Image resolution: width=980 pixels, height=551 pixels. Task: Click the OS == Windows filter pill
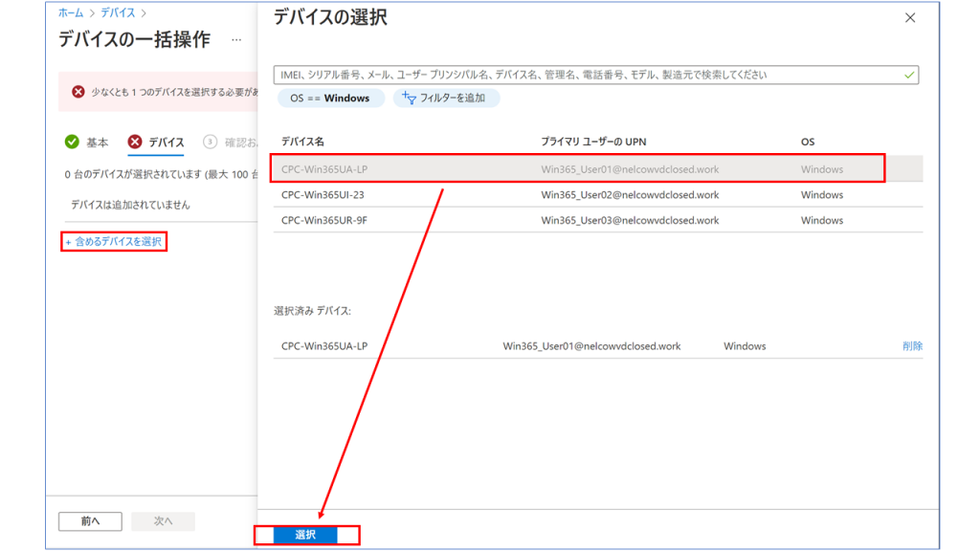[x=330, y=99]
